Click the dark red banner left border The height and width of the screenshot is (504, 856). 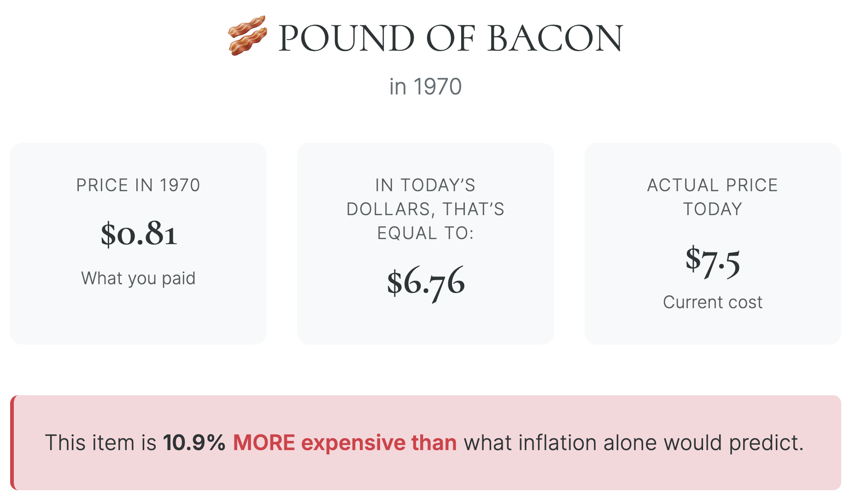pos(12,443)
